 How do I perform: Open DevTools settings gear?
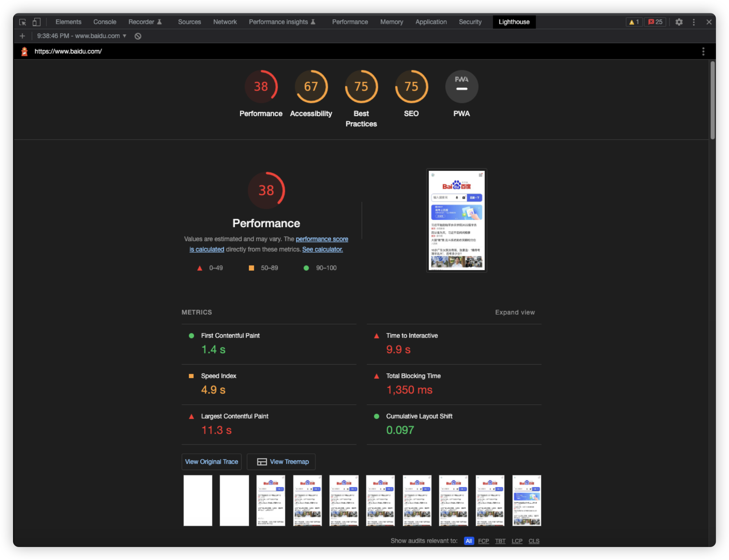pos(679,22)
